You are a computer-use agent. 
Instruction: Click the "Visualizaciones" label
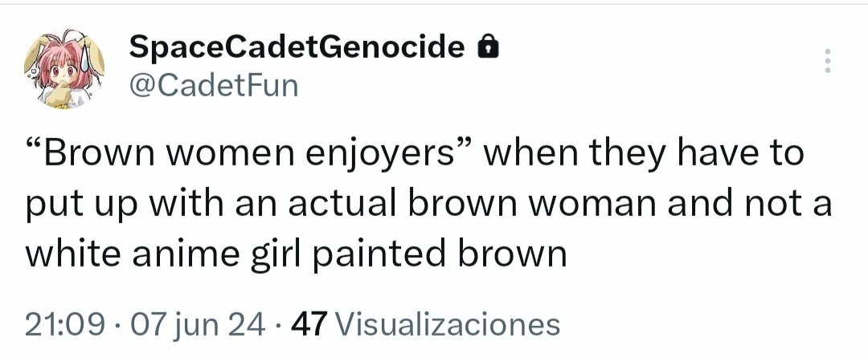(x=446, y=324)
